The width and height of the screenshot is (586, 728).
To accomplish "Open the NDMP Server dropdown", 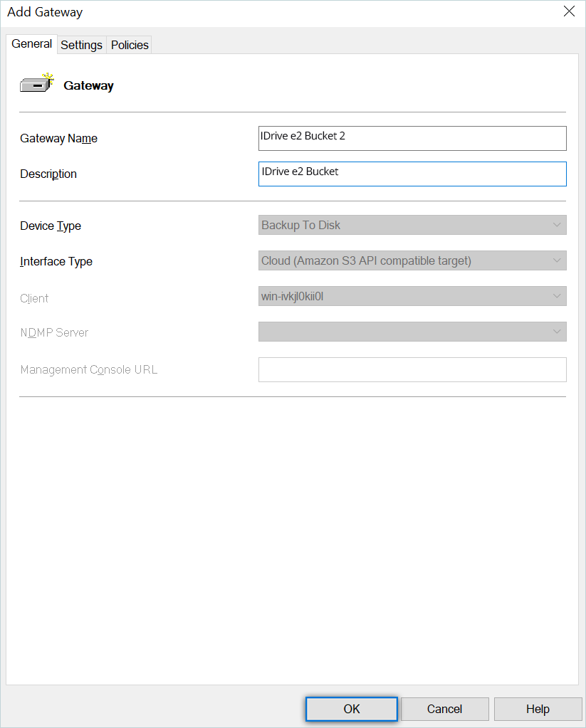I will (x=412, y=332).
